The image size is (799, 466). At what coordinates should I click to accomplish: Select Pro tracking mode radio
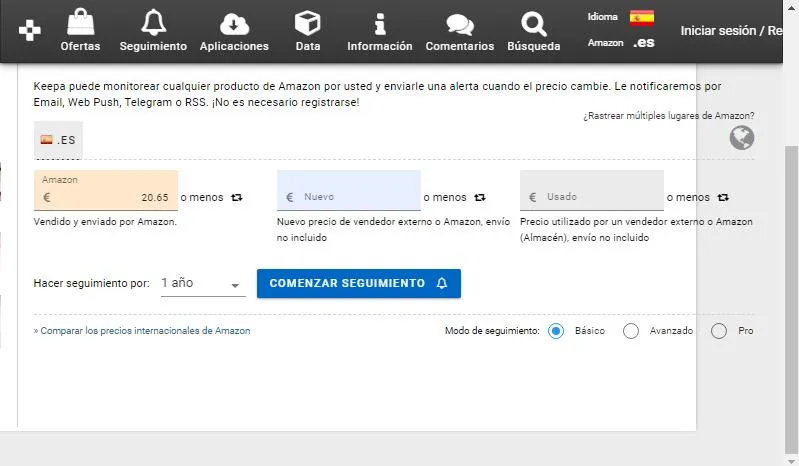[718, 331]
